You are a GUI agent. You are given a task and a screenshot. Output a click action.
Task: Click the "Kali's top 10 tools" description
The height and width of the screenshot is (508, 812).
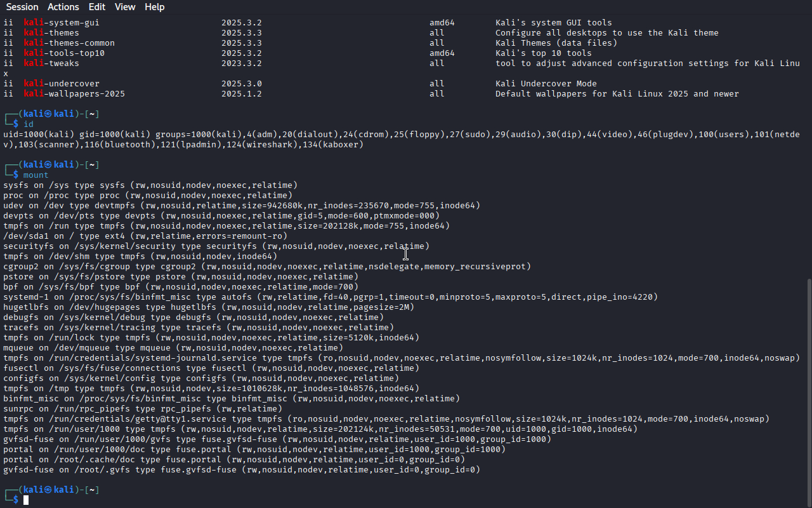coord(543,53)
